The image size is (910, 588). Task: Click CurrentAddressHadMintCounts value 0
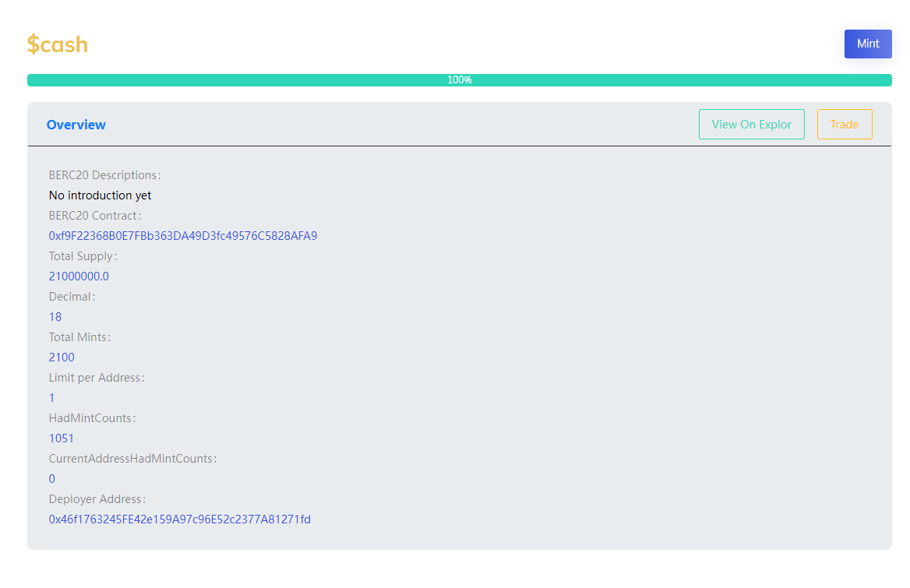click(x=52, y=479)
